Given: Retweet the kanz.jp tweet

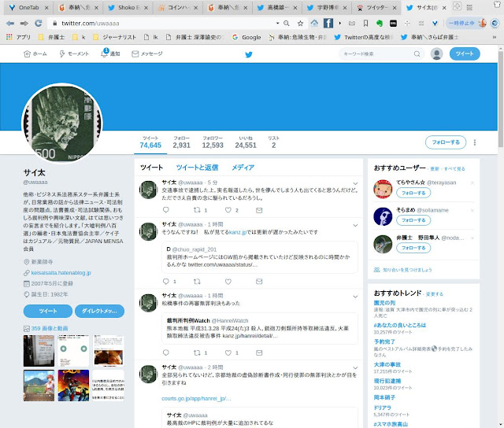Looking at the screenshot, I should (197, 282).
